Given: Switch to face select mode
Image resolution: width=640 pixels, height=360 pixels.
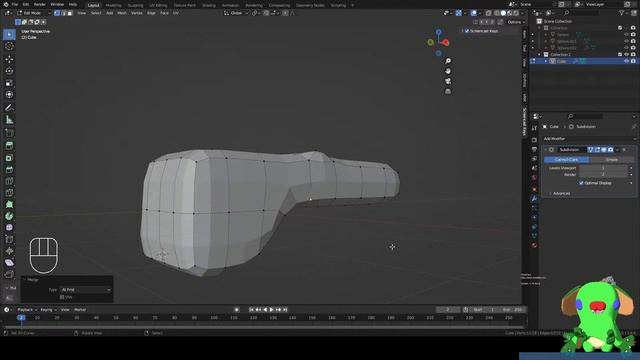Looking at the screenshot, I should click(x=70, y=13).
